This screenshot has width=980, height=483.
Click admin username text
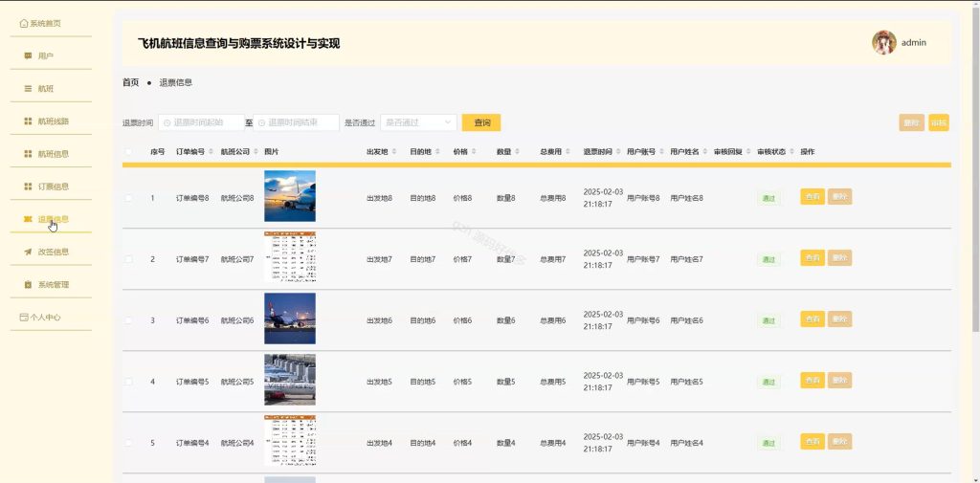pos(914,42)
